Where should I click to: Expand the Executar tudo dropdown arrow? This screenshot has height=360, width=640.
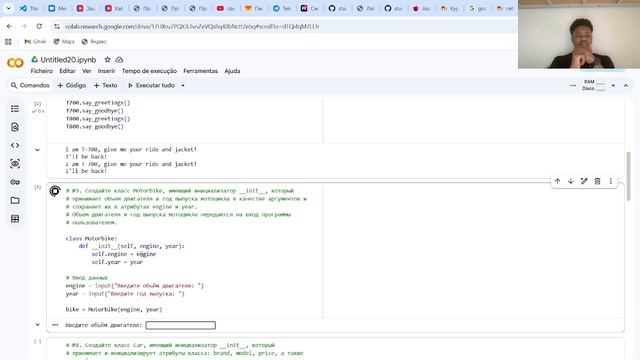click(183, 86)
